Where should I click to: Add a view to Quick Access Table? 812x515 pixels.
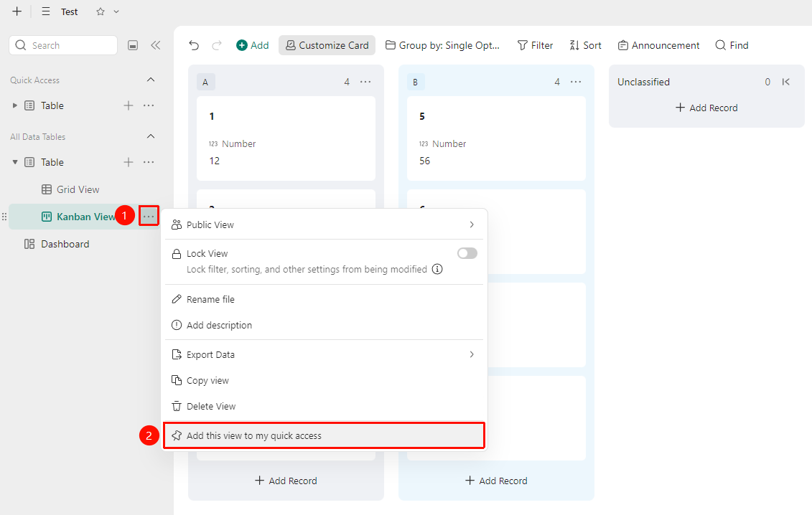coord(129,105)
